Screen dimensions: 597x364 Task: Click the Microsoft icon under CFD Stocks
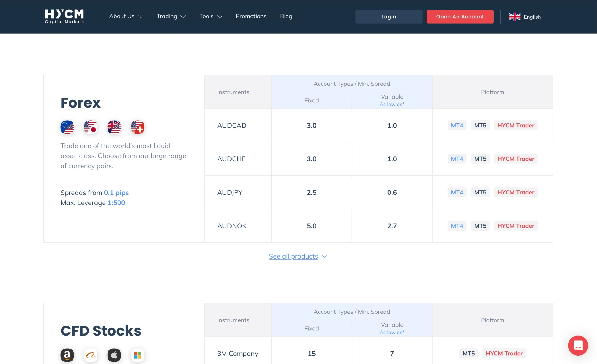coord(138,355)
